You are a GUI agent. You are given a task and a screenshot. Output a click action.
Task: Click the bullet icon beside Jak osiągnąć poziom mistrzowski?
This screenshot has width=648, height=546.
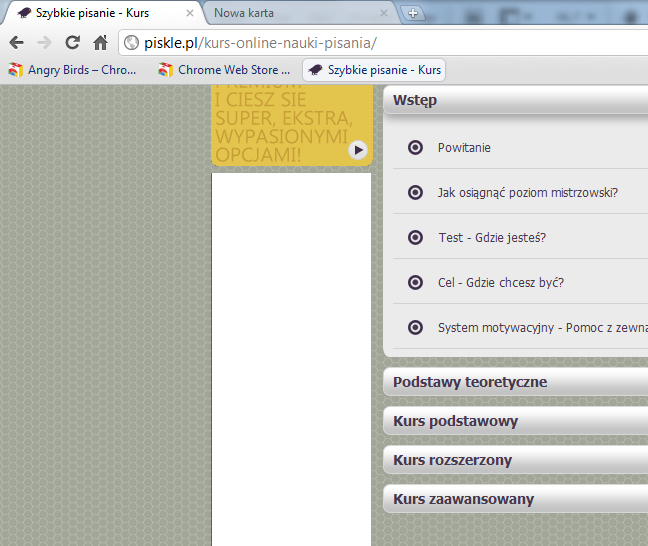tap(415, 193)
